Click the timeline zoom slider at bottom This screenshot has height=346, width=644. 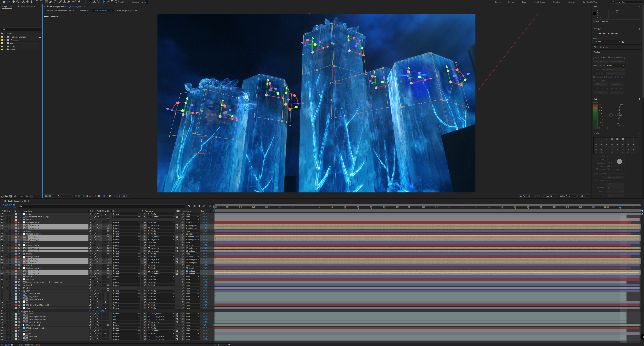[x=219, y=345]
